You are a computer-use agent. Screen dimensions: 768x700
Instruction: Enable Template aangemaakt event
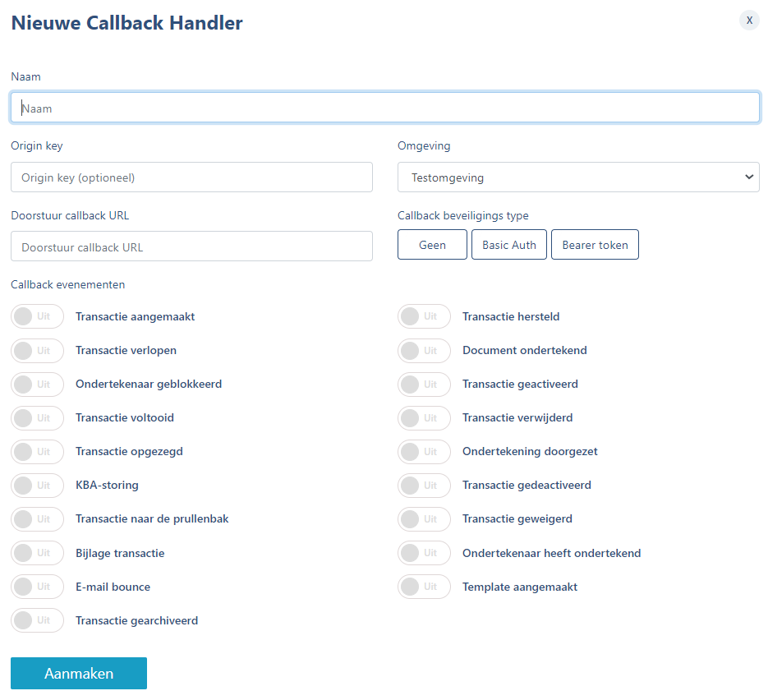424,587
